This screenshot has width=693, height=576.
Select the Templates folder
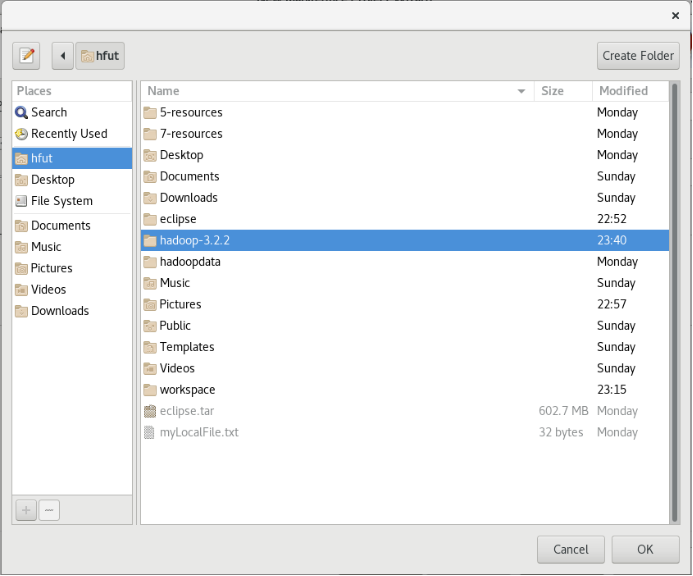pyautogui.click(x=405, y=347)
